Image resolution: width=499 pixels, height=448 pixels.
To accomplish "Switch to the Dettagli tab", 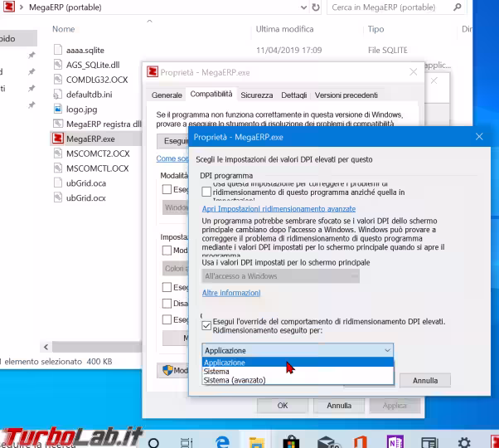I will [294, 95].
